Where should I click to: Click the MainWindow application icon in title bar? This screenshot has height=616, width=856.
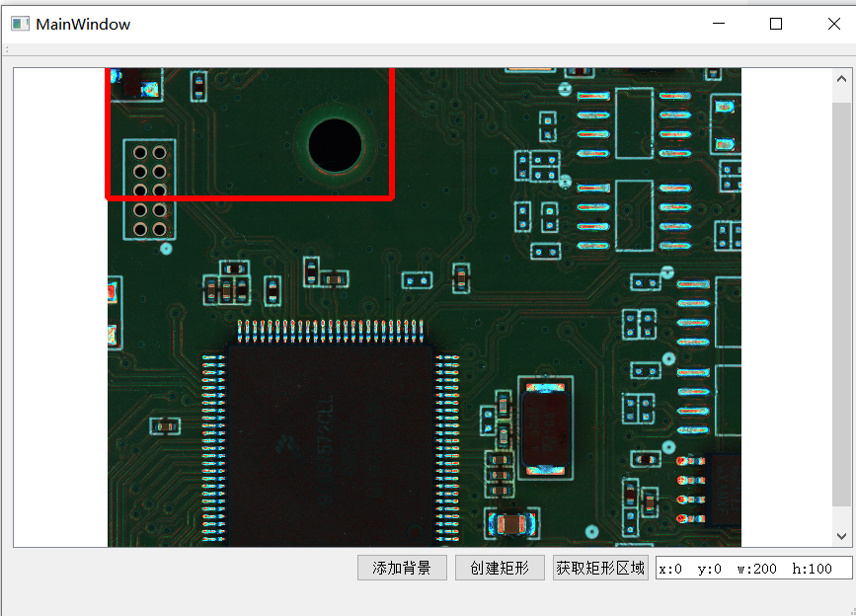click(x=19, y=22)
